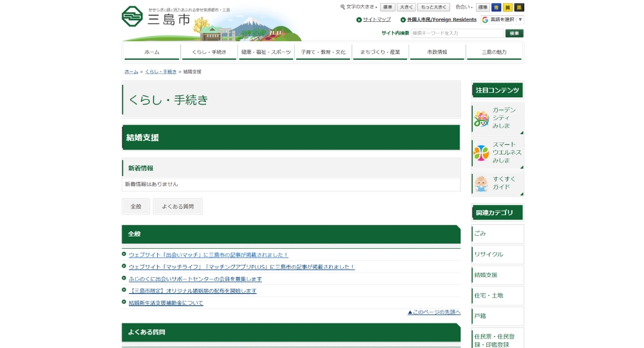Open the 言語を選択 language dropdown

coord(502,20)
